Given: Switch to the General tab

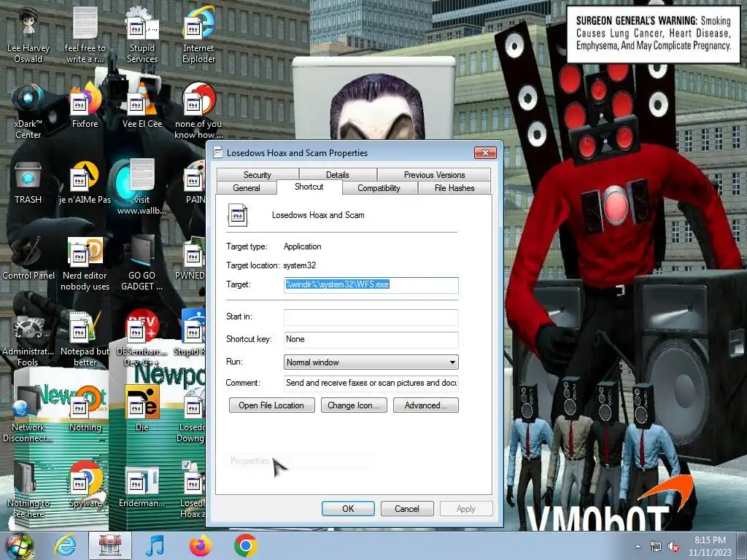Looking at the screenshot, I should (x=247, y=188).
